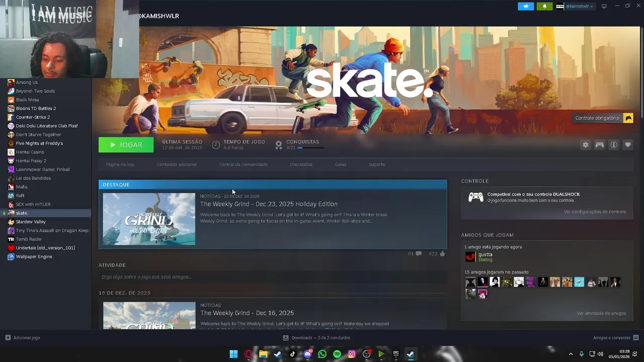Click the Tempo de Jogo clock icon

216,145
